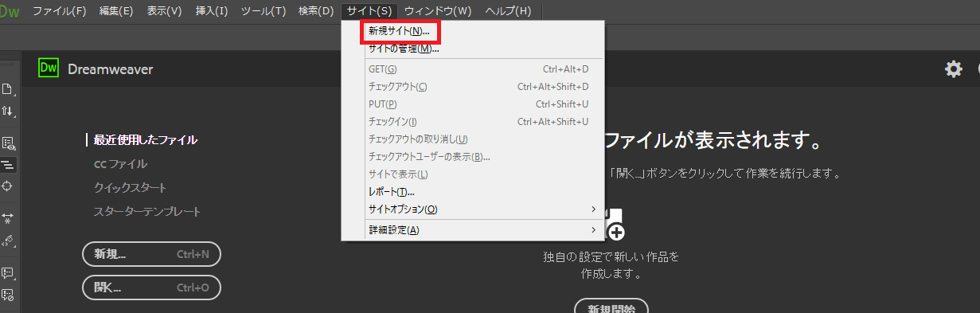Image resolution: width=980 pixels, height=313 pixels.
Task: Click the green Dw Dreamweaver logo
Action: click(49, 68)
